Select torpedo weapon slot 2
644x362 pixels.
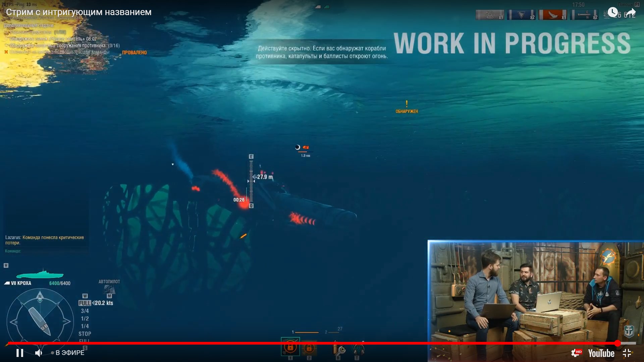(309, 348)
